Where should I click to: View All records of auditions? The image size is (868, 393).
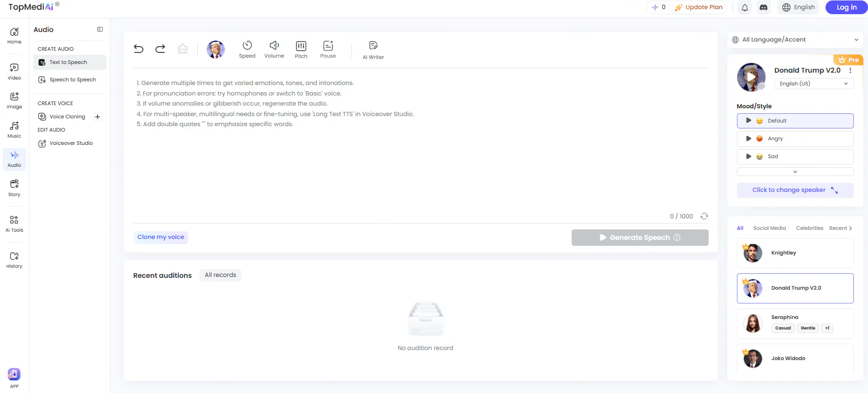point(221,275)
